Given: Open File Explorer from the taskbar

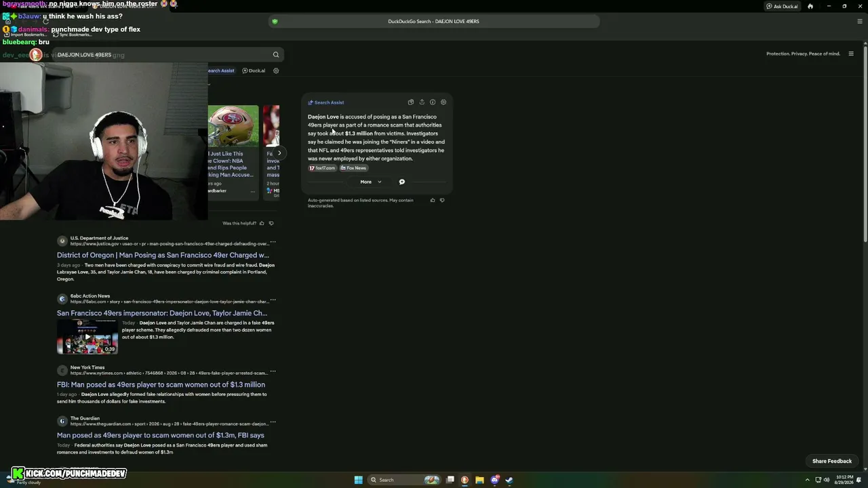Looking at the screenshot, I should click(479, 480).
